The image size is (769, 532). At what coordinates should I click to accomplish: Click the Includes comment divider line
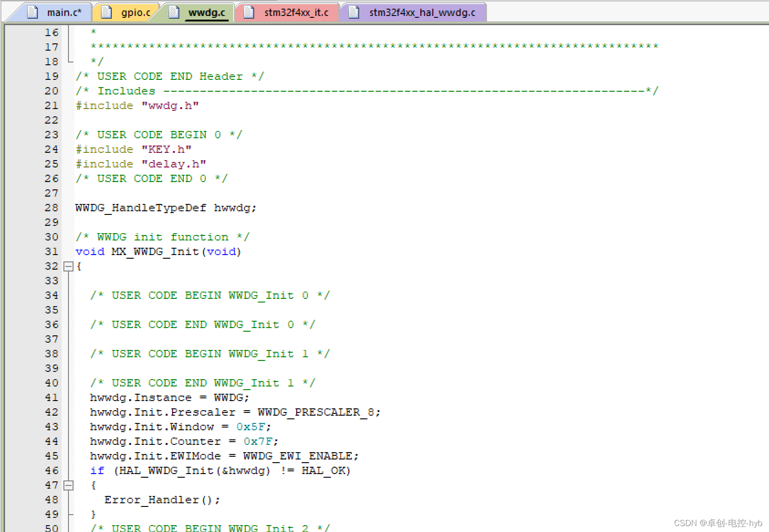(x=367, y=91)
